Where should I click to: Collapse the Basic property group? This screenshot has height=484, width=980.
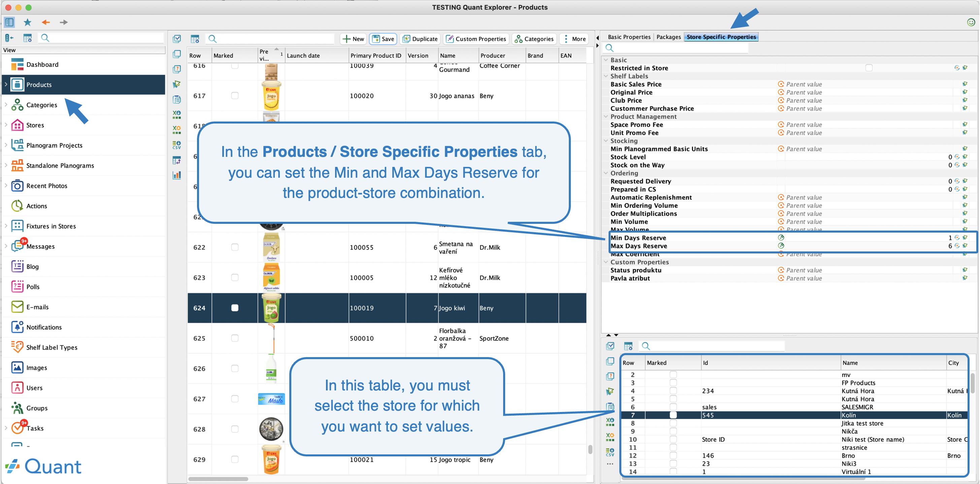(606, 60)
